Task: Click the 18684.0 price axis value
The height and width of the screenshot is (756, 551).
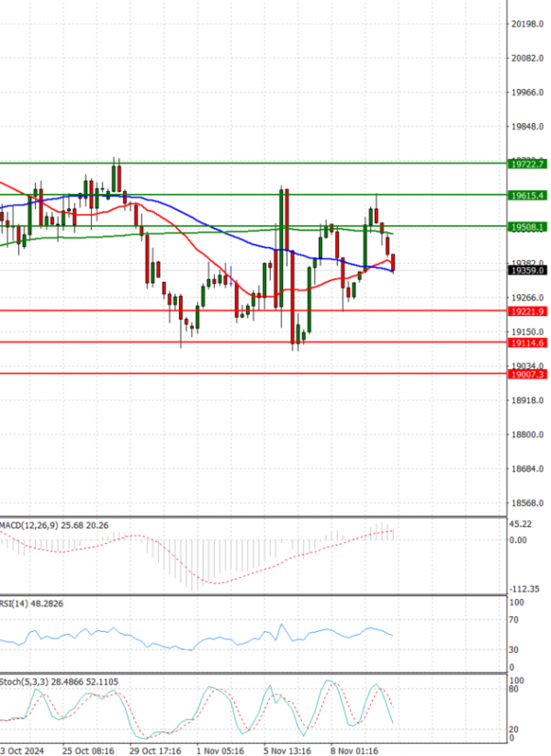Action: pyautogui.click(x=527, y=469)
